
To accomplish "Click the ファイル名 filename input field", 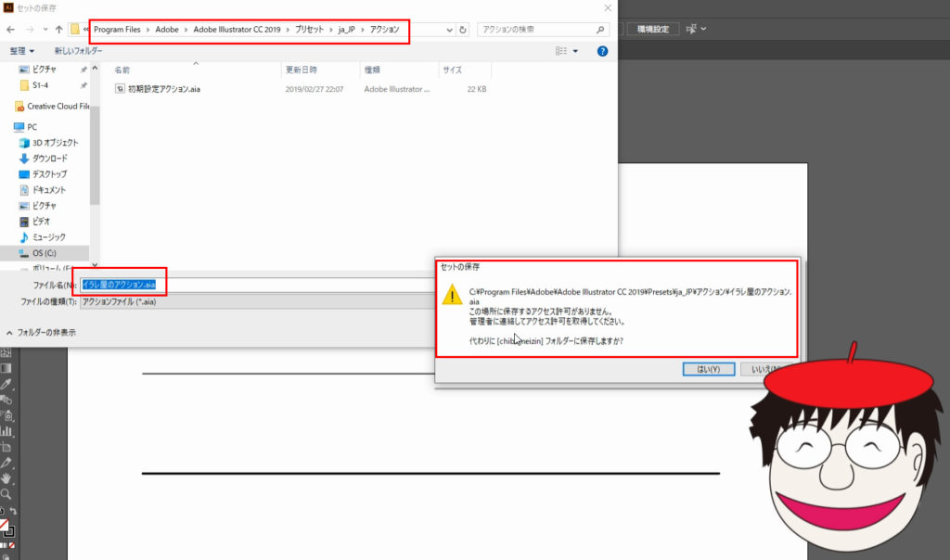I will (x=258, y=285).
